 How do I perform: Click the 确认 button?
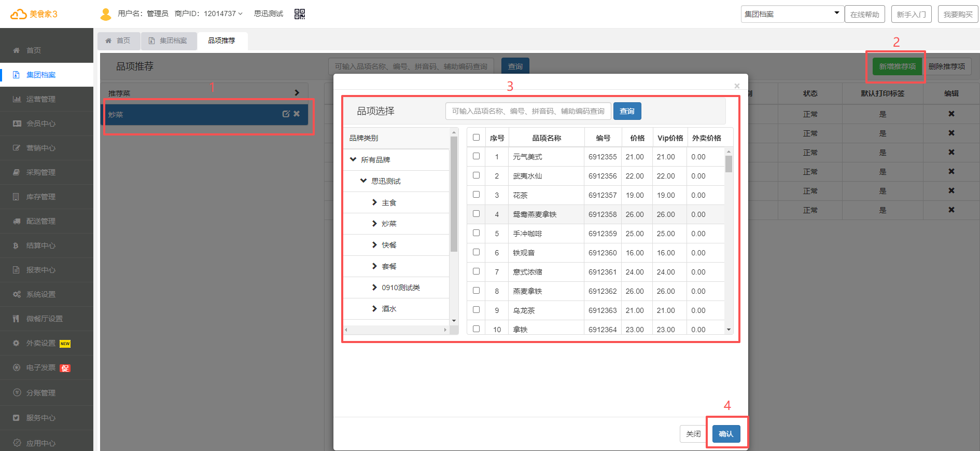tap(726, 434)
